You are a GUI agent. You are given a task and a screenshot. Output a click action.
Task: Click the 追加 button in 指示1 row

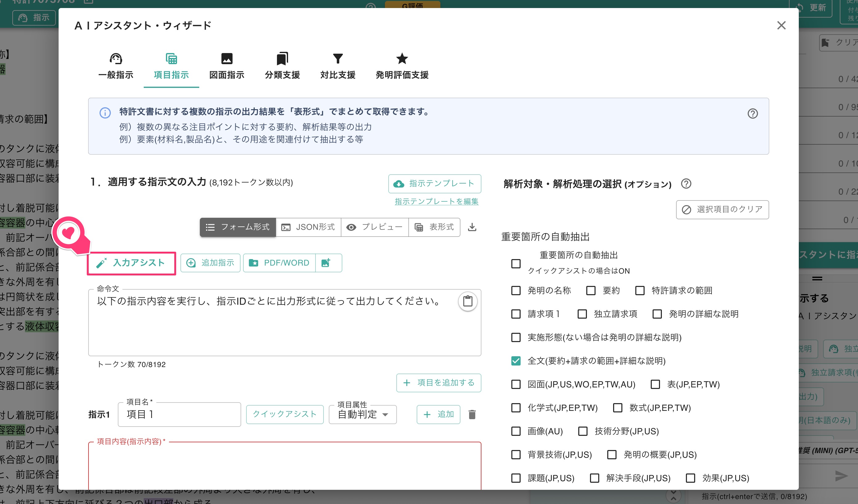click(438, 415)
